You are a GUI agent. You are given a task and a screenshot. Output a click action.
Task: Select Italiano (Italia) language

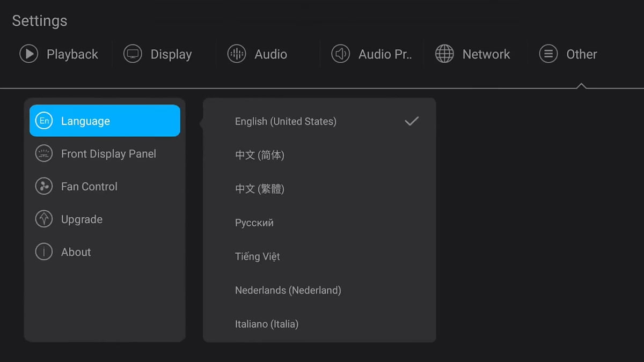click(x=266, y=324)
